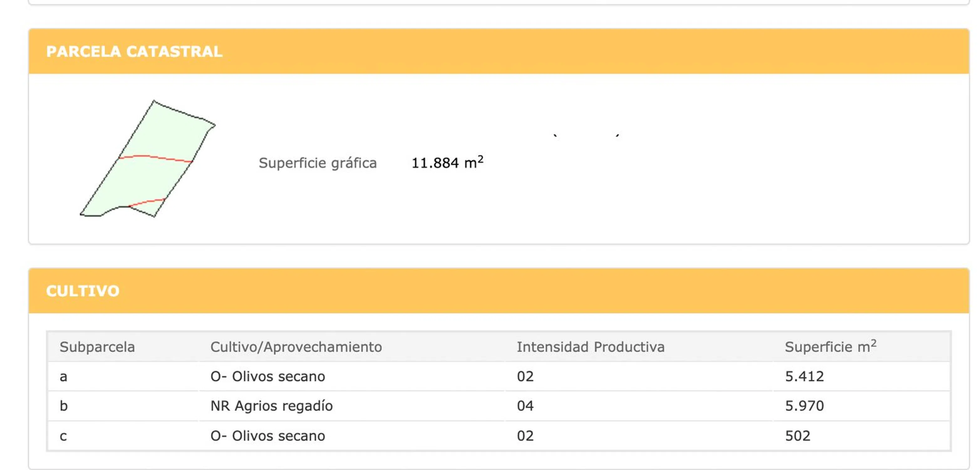Click the 5.412 surface cell

[x=804, y=377]
